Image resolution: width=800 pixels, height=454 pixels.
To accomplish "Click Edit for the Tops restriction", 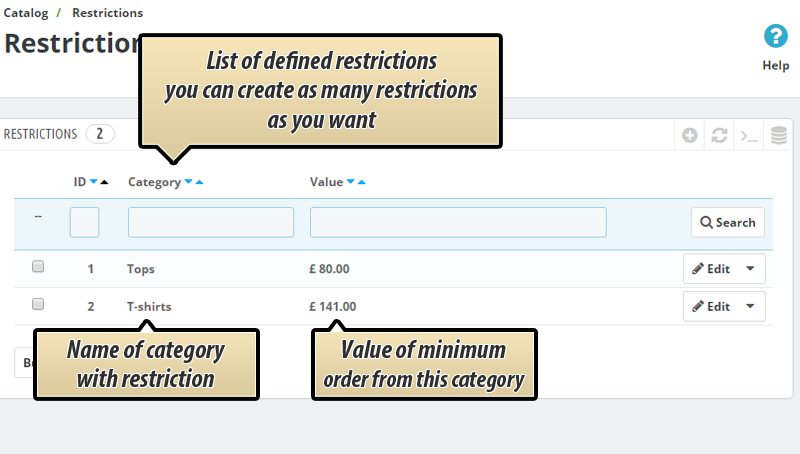I will pos(711,269).
